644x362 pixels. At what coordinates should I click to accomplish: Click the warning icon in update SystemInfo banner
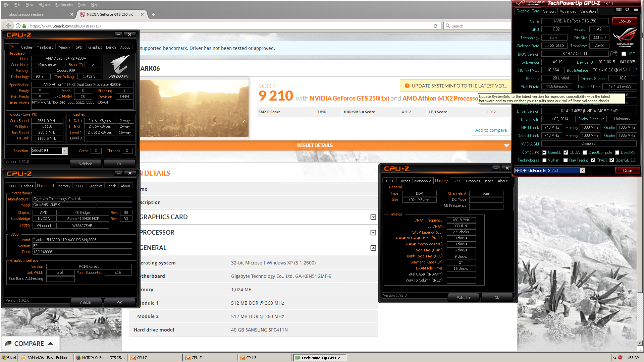click(407, 86)
